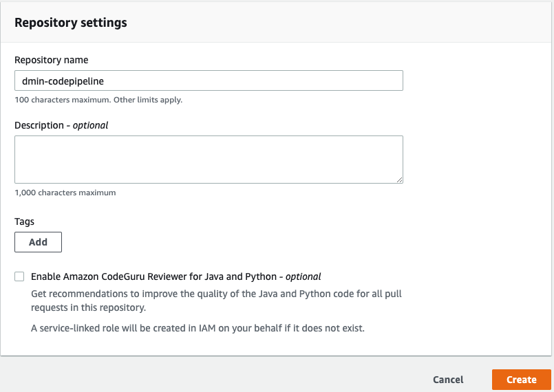Click the 1,000 characters maximum hint text
The width and height of the screenshot is (554, 392).
point(65,193)
